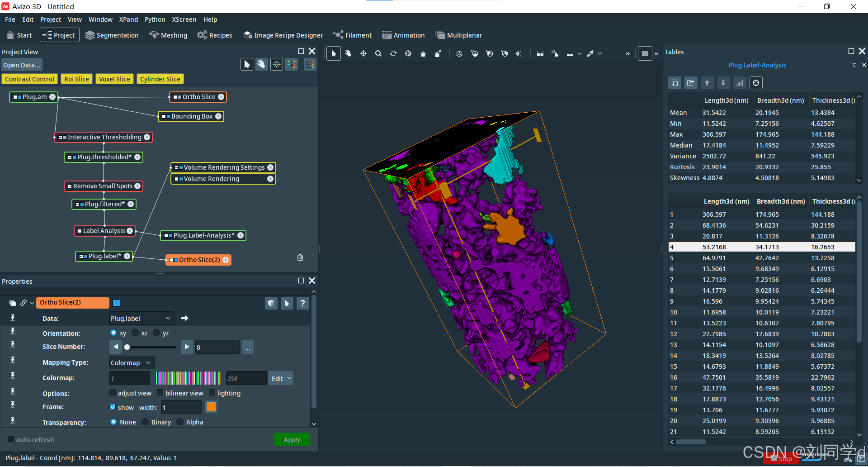Click the Seek target icon in viewer toolbar
Image resolution: width=868 pixels, height=467 pixels.
[x=408, y=53]
